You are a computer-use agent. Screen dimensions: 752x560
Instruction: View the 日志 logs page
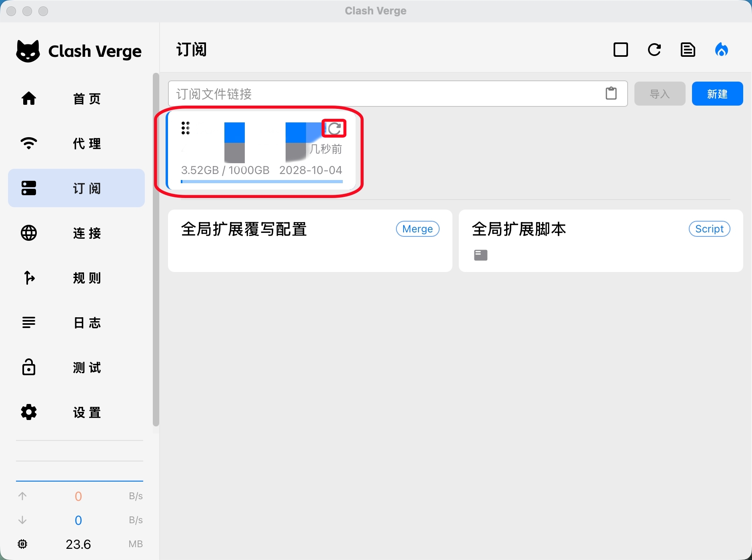(x=76, y=322)
